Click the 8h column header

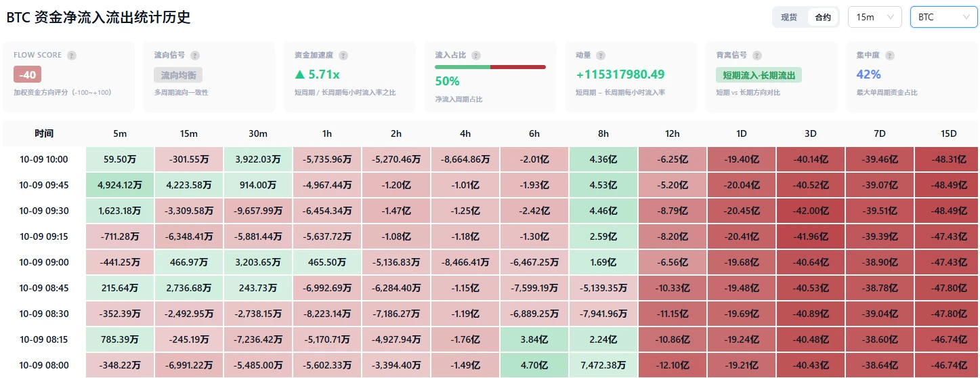[603, 133]
